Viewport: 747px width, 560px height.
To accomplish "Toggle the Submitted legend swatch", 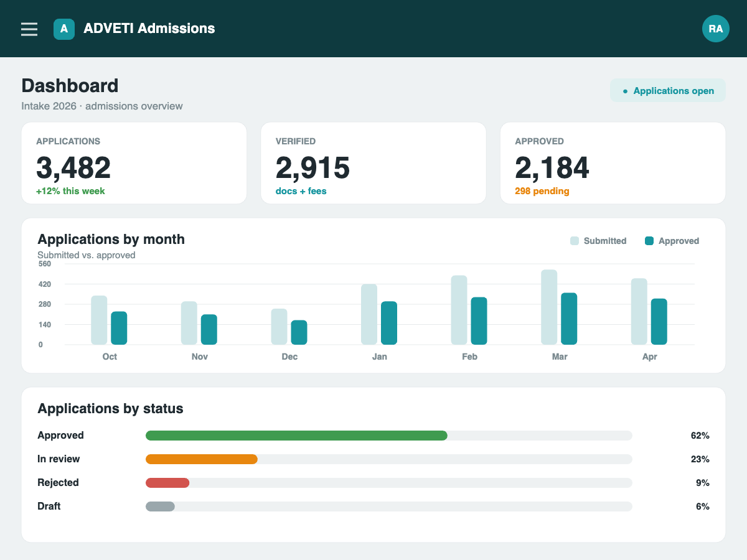I will 575,241.
